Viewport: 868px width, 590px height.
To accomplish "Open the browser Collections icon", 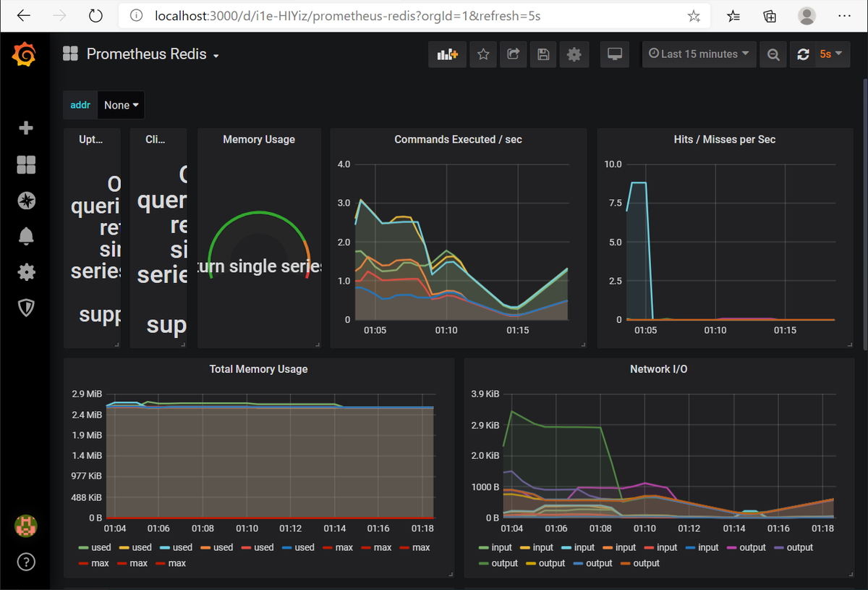I will click(770, 16).
